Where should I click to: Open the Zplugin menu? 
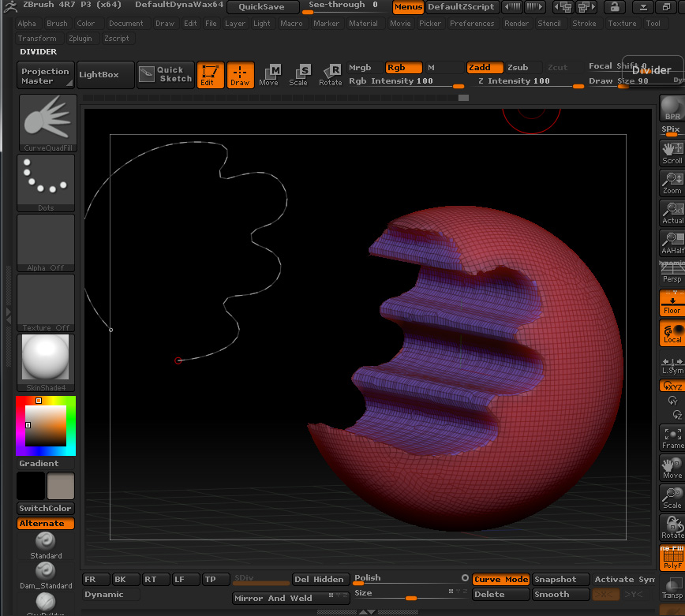click(x=80, y=38)
